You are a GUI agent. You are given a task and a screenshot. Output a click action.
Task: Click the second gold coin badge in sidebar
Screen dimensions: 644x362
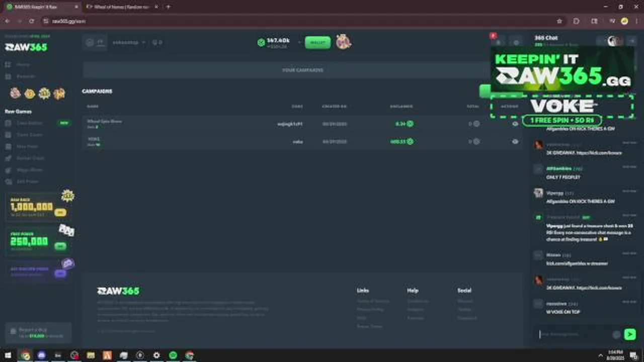point(30,94)
